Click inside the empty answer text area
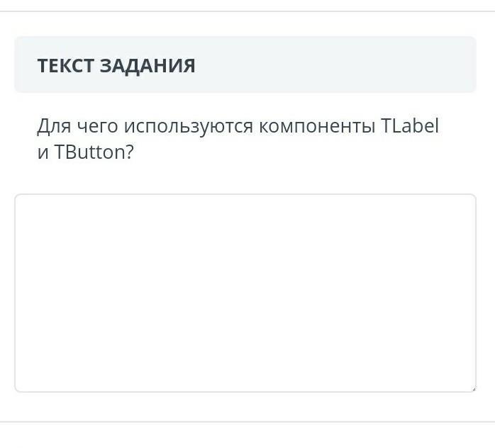Image resolution: width=495 pixels, height=448 pixels. pyautogui.click(x=245, y=293)
